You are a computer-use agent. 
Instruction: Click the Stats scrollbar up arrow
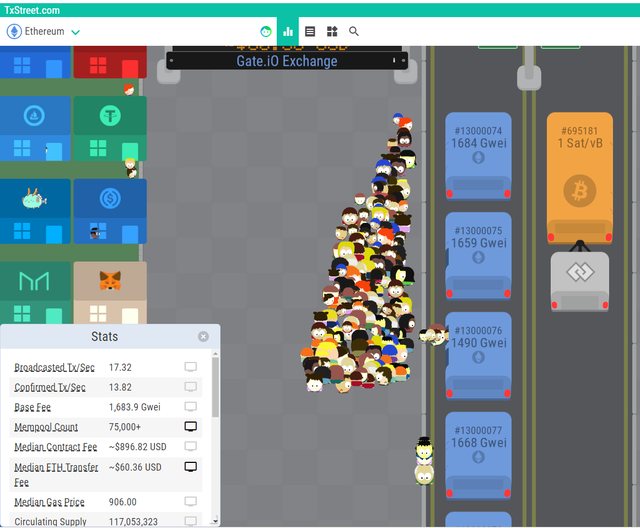coord(216,353)
